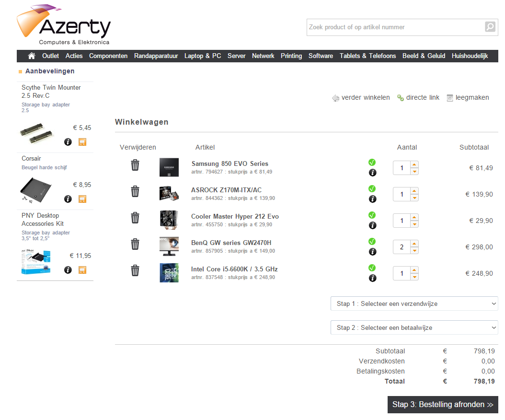
Task: Open the Outlet menu
Action: pos(51,56)
